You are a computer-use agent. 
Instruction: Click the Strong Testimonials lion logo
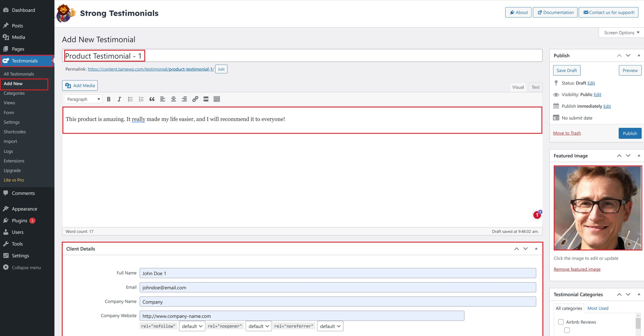click(x=66, y=13)
